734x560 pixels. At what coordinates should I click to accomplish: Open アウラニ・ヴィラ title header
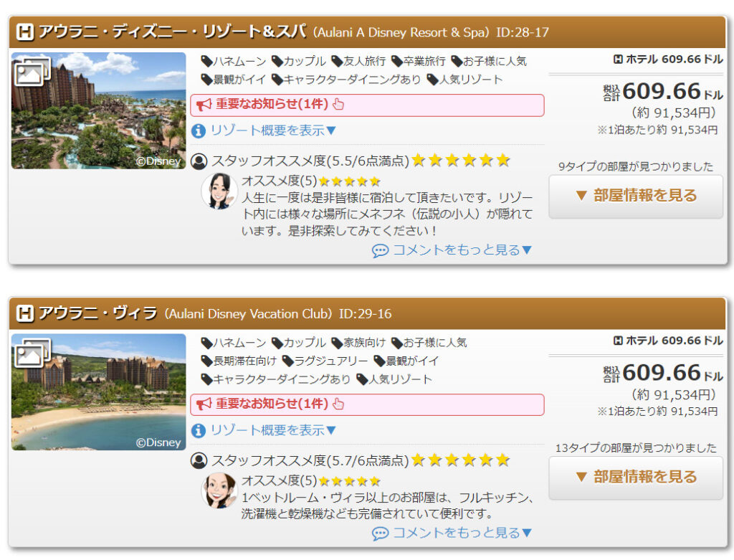pyautogui.click(x=367, y=313)
